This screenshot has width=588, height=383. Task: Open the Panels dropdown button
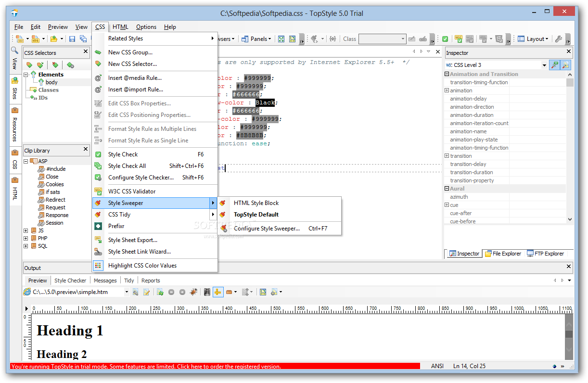point(256,39)
